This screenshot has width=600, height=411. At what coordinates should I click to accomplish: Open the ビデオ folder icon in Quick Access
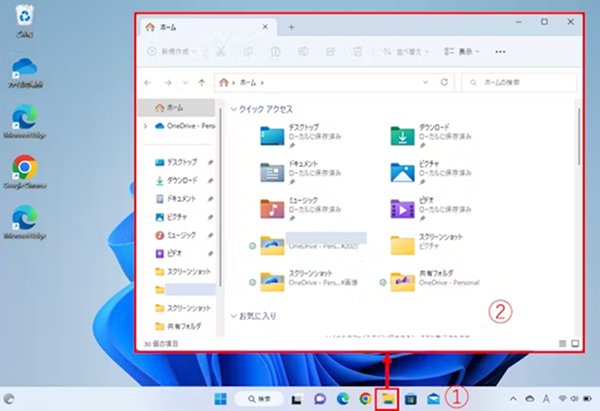pyautogui.click(x=403, y=208)
